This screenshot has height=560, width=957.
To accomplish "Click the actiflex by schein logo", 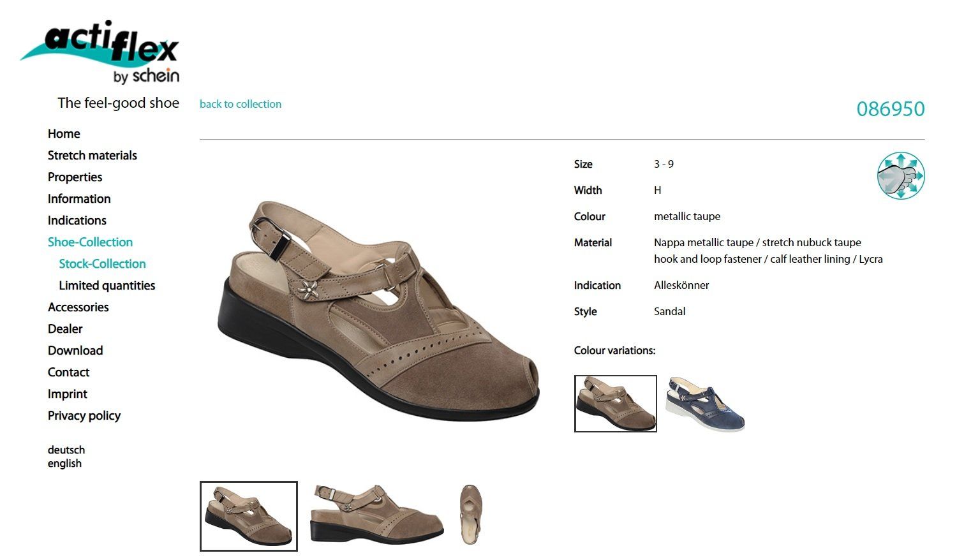I will click(100, 52).
